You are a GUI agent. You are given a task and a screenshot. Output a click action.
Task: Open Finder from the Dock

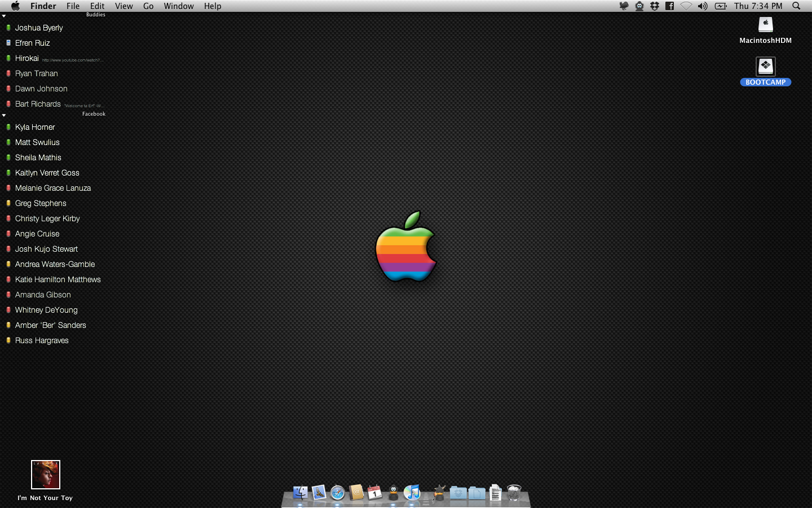click(300, 493)
